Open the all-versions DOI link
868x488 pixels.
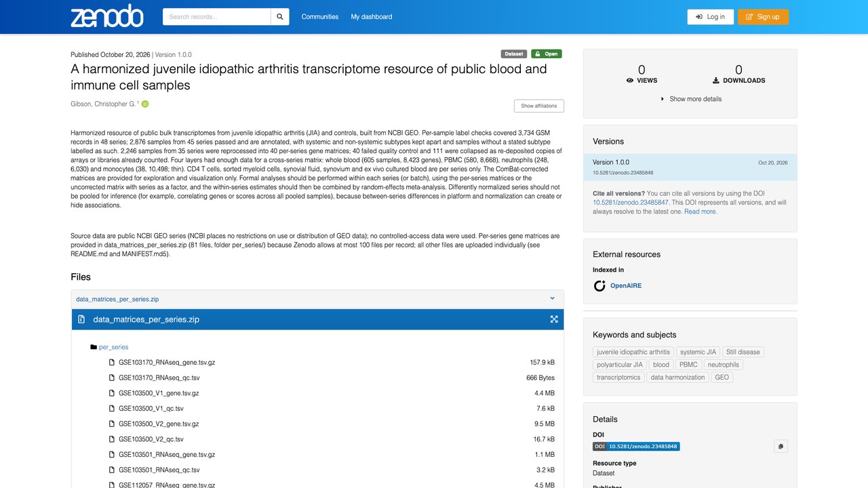pyautogui.click(x=631, y=203)
